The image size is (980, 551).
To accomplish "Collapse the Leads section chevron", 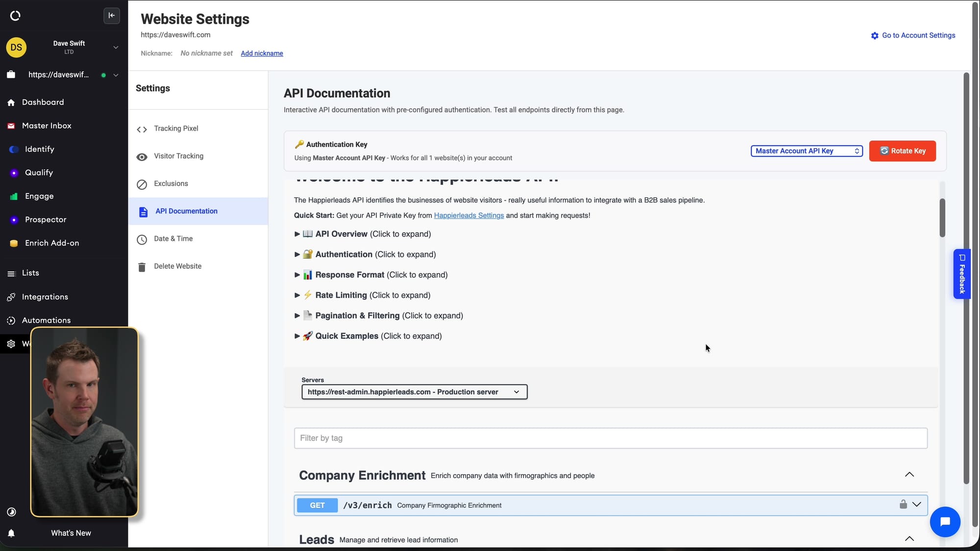I will click(909, 539).
